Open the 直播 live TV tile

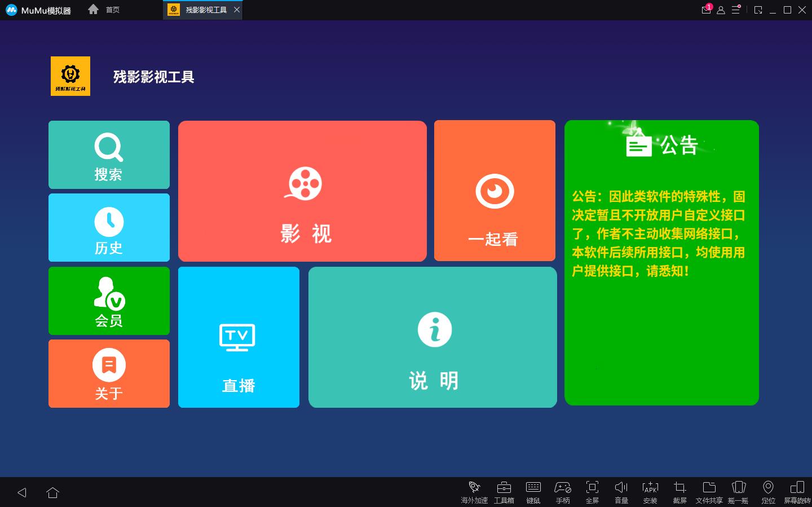coord(239,337)
